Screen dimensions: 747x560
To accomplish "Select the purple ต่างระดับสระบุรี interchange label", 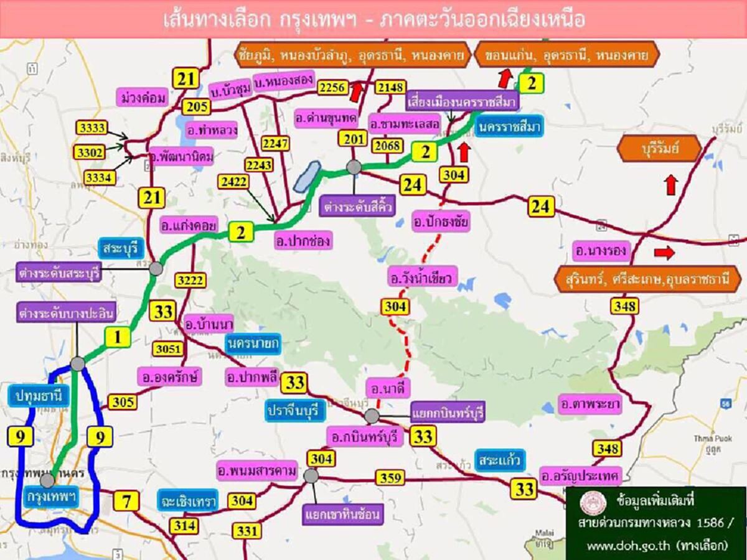I will pyautogui.click(x=59, y=273).
